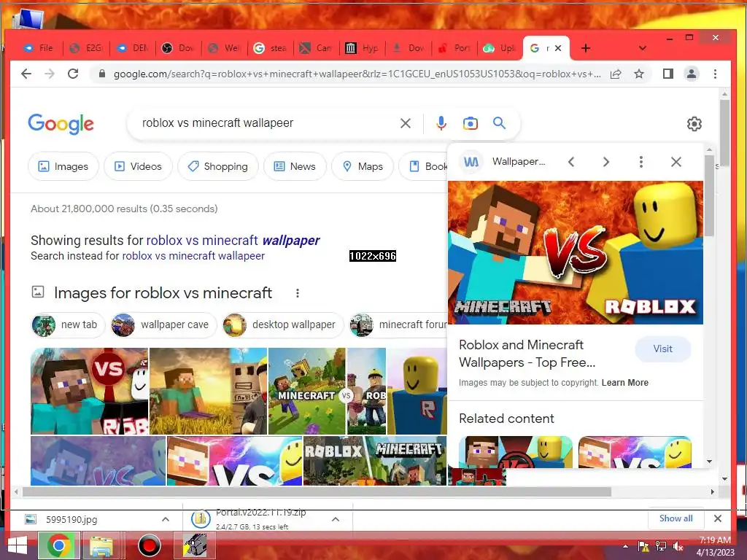Open Chrome profile avatar
747x560 pixels.
[x=692, y=74]
